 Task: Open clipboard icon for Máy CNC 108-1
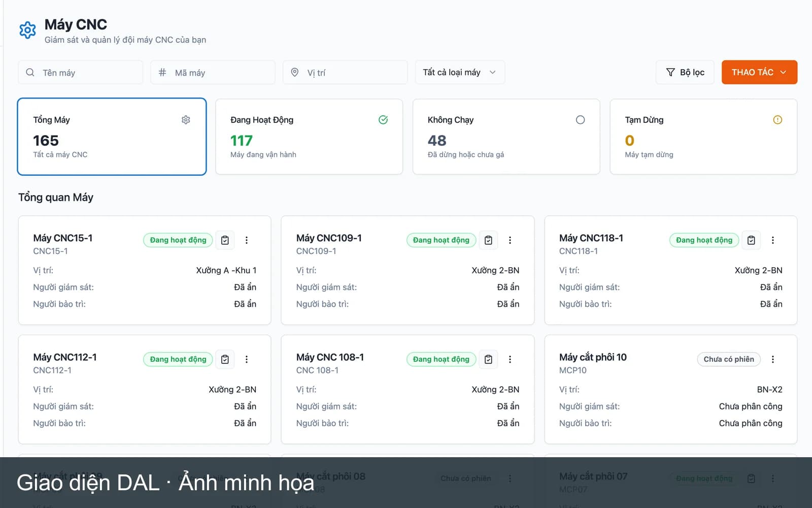[x=488, y=360]
